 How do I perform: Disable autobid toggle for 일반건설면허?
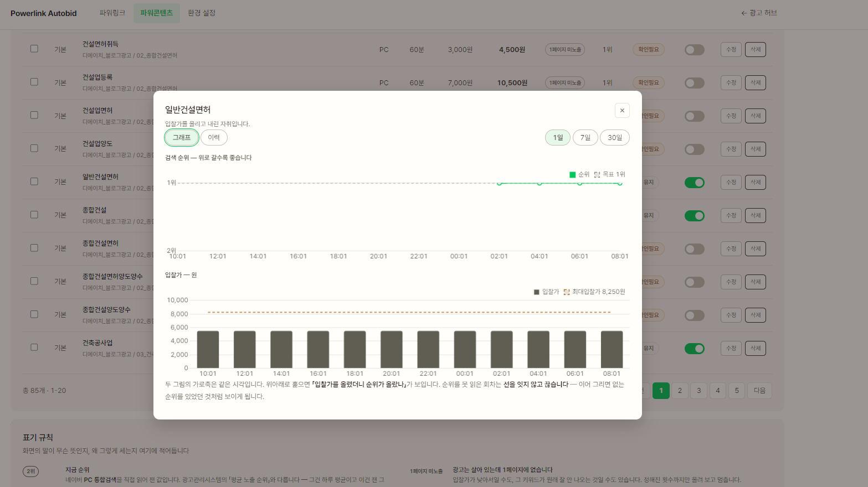(695, 183)
